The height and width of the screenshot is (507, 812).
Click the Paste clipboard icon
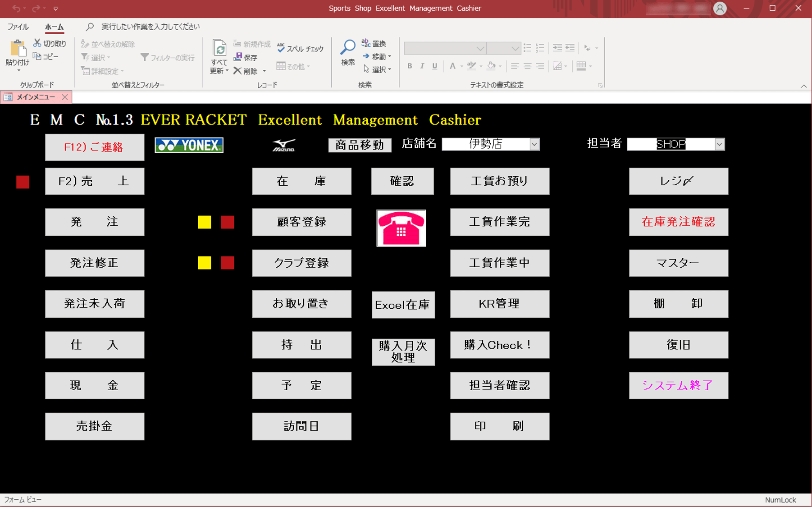click(x=18, y=49)
